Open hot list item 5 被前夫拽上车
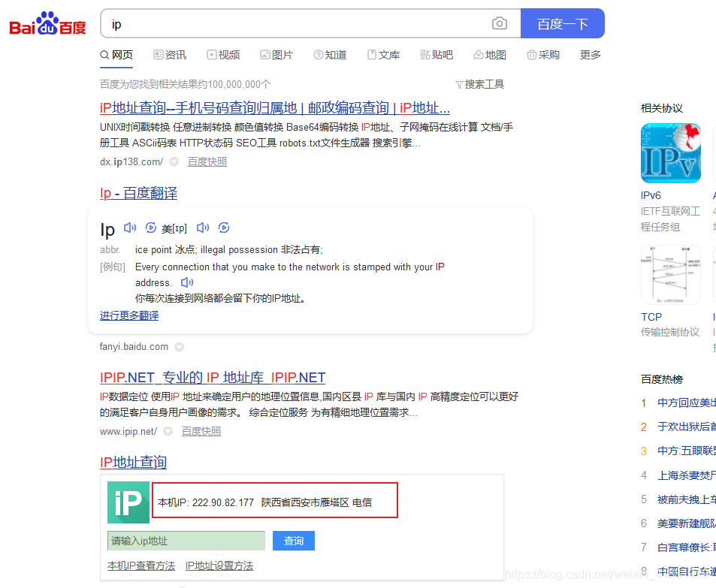The image size is (716, 588). tap(686, 499)
